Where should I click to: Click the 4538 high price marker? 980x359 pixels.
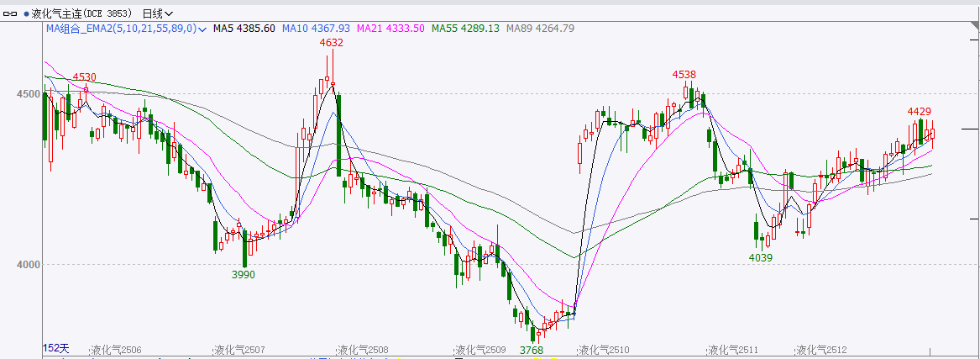pos(684,75)
